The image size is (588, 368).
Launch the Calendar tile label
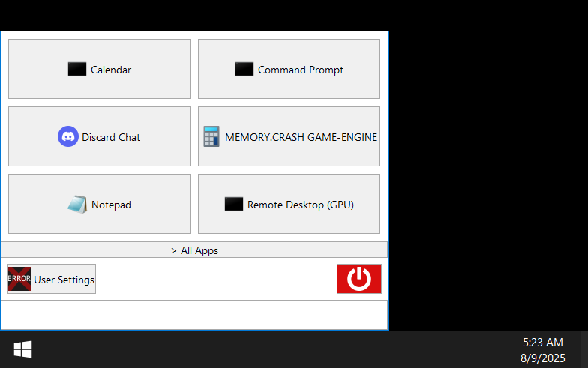tap(111, 70)
